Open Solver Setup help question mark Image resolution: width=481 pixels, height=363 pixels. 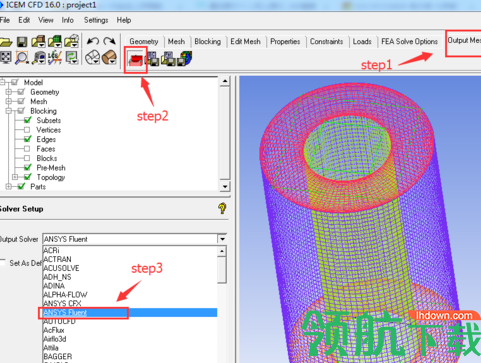pyautogui.click(x=222, y=209)
